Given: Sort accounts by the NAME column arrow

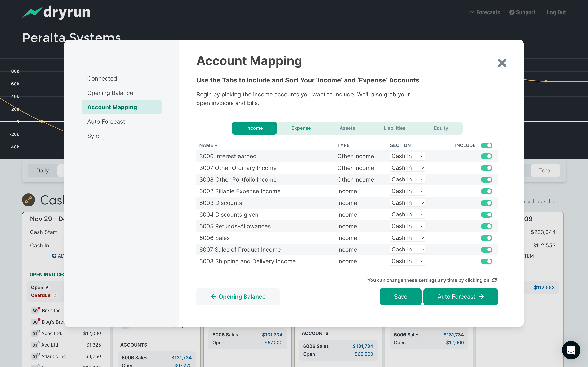Looking at the screenshot, I should [216, 145].
